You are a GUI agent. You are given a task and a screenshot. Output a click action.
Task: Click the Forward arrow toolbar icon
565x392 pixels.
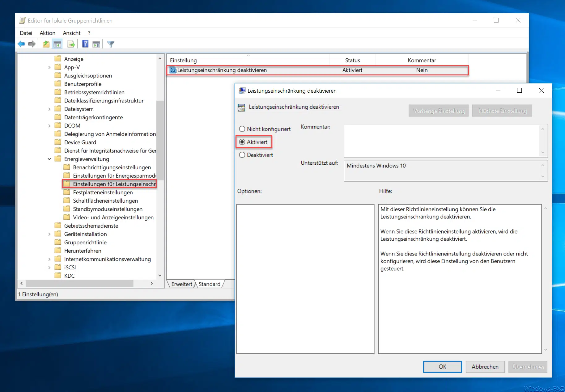(x=32, y=44)
